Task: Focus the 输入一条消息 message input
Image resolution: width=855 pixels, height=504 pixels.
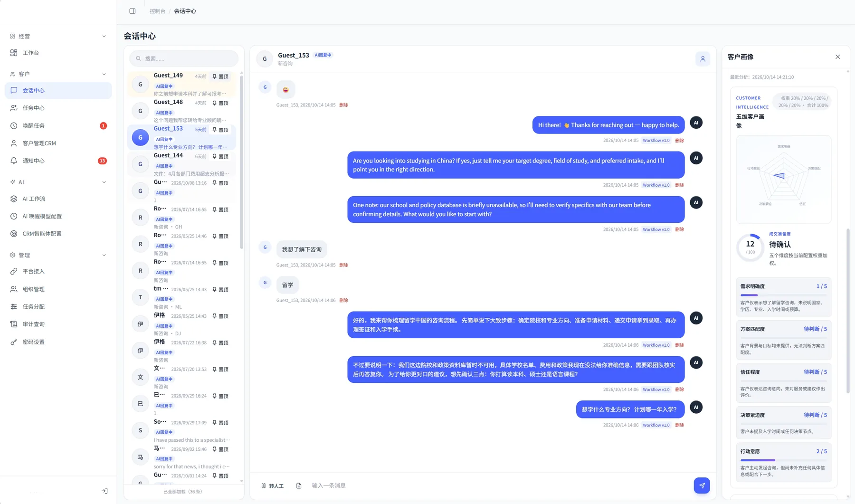Action: click(x=499, y=485)
